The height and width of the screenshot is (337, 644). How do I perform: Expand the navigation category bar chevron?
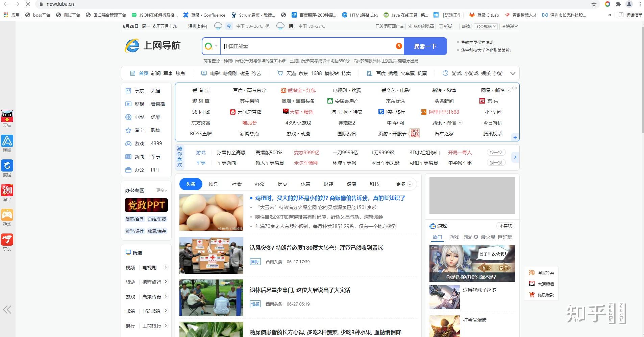513,73
